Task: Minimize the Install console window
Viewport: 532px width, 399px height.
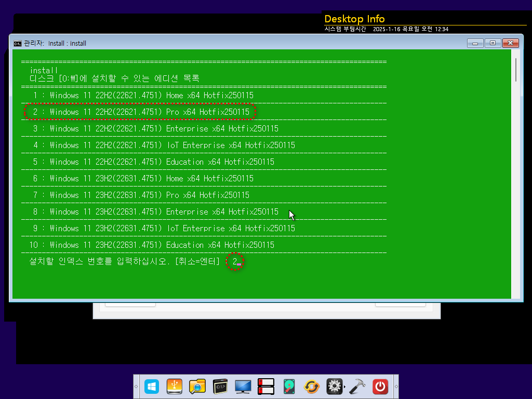Action: [x=475, y=43]
